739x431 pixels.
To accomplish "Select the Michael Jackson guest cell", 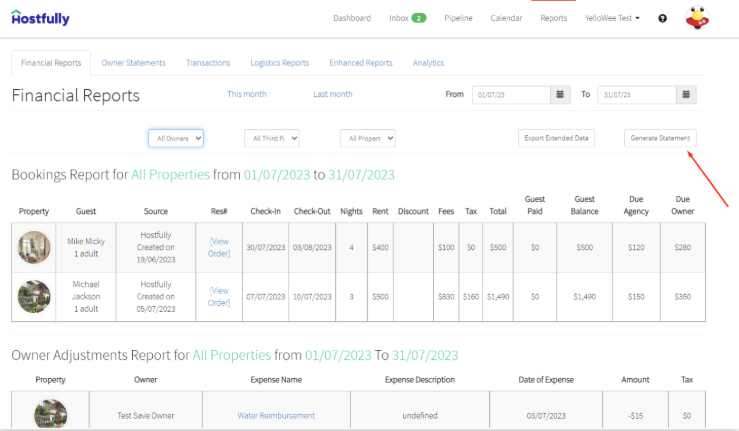I will point(86,297).
